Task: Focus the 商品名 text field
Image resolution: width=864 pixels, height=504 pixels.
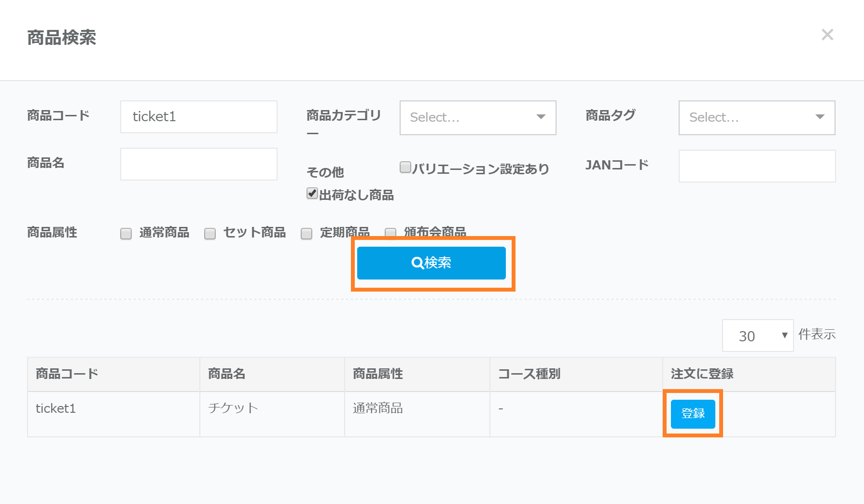Action: 198,164
